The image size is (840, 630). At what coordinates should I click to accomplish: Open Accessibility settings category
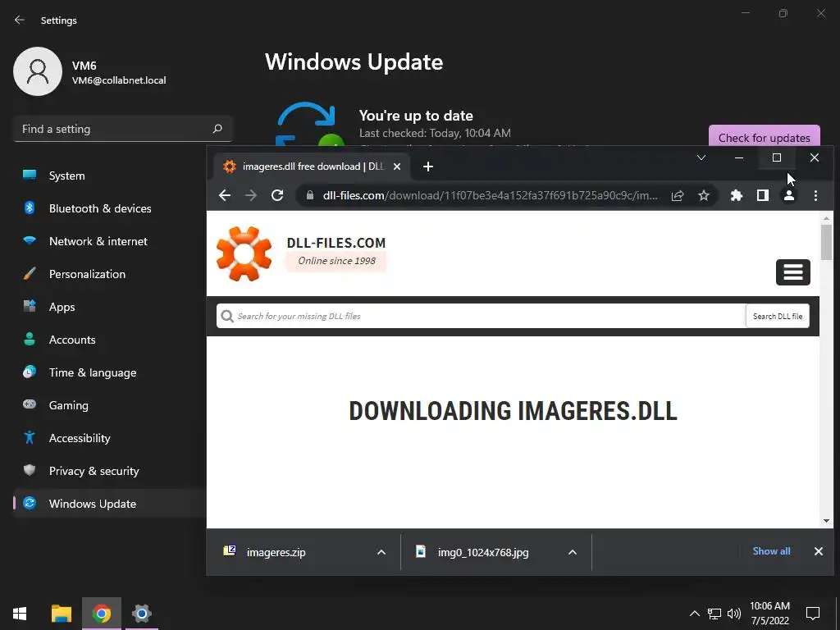pos(110,438)
